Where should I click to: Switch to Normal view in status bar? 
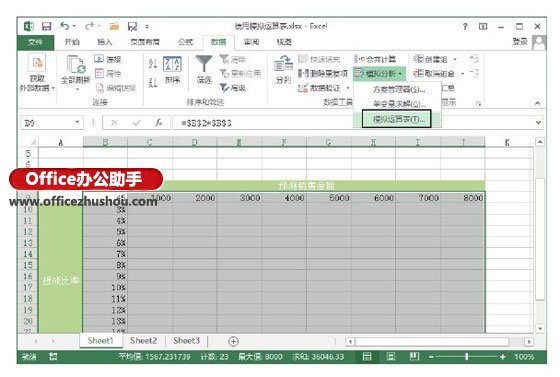[367, 357]
